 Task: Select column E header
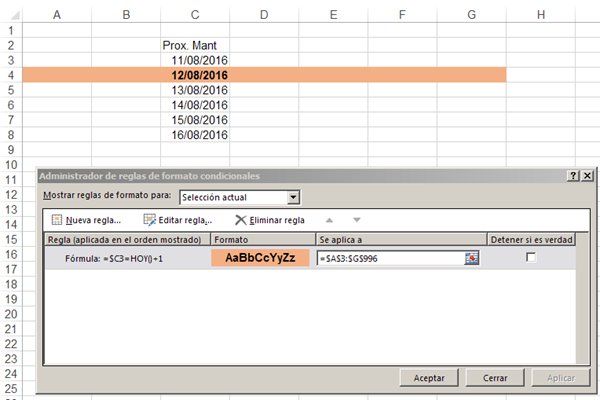(x=333, y=15)
